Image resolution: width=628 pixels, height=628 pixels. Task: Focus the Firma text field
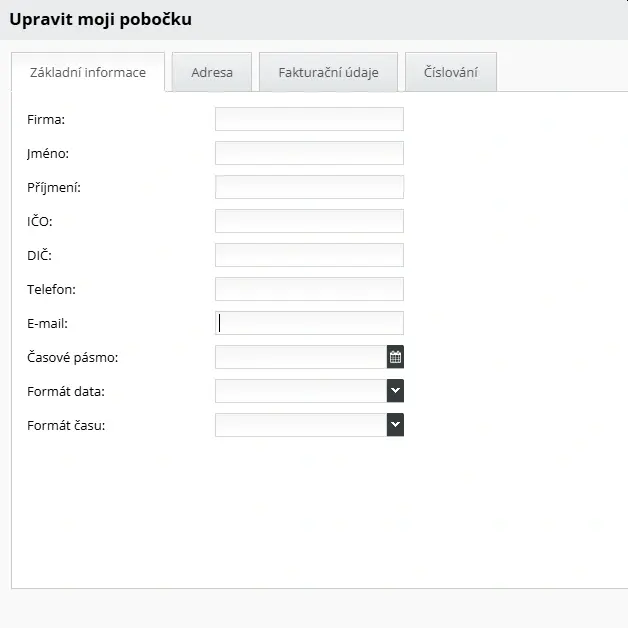pos(309,119)
